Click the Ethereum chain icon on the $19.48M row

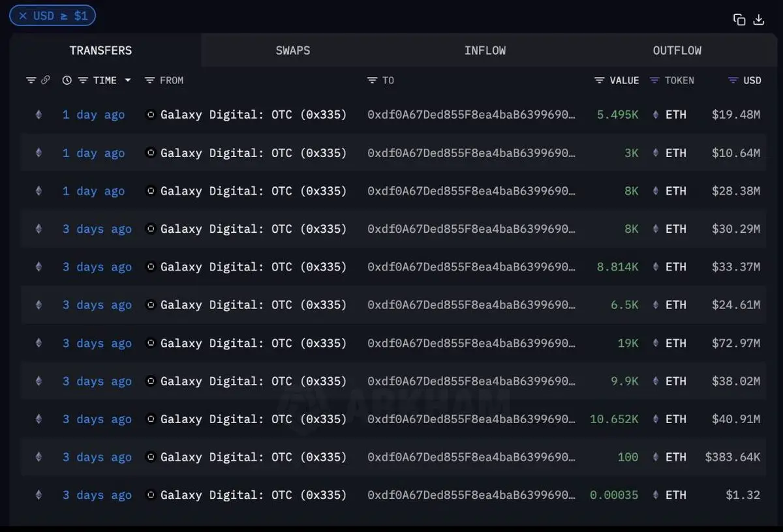38,115
